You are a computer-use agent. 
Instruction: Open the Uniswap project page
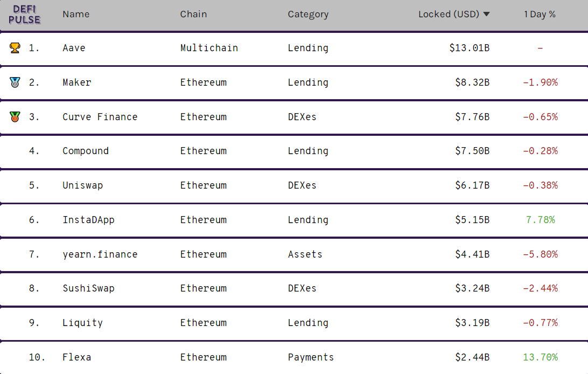pos(82,185)
